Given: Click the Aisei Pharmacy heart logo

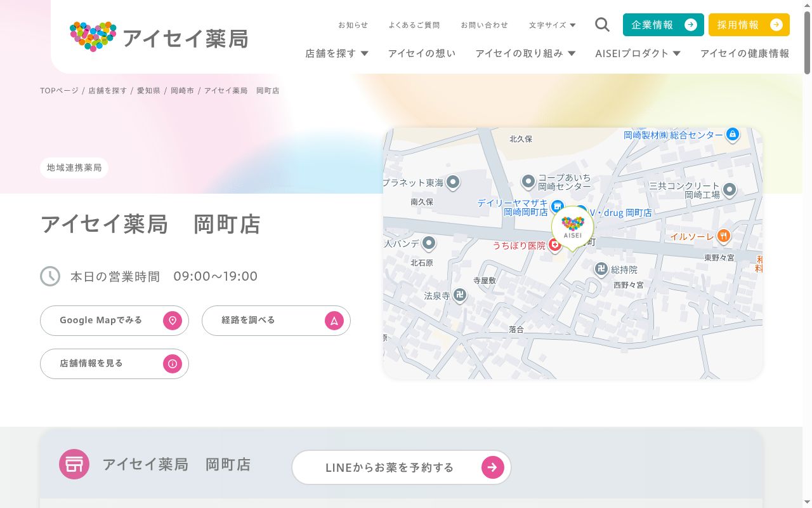Looking at the screenshot, I should [93, 37].
